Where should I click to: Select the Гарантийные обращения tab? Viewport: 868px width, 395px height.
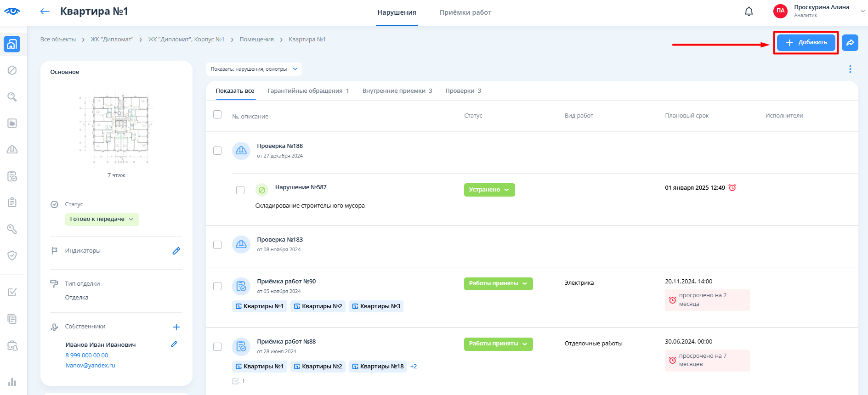point(308,91)
